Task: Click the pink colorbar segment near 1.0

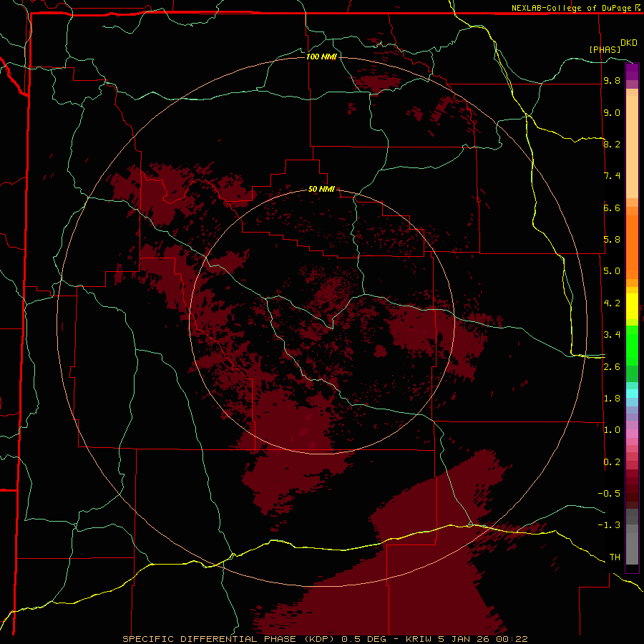Action: coord(632,434)
